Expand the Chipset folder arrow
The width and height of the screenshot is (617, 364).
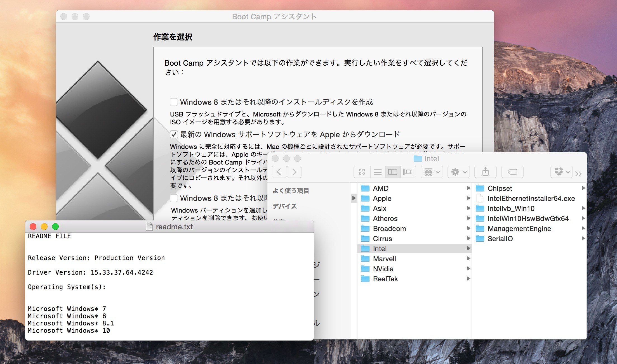583,188
